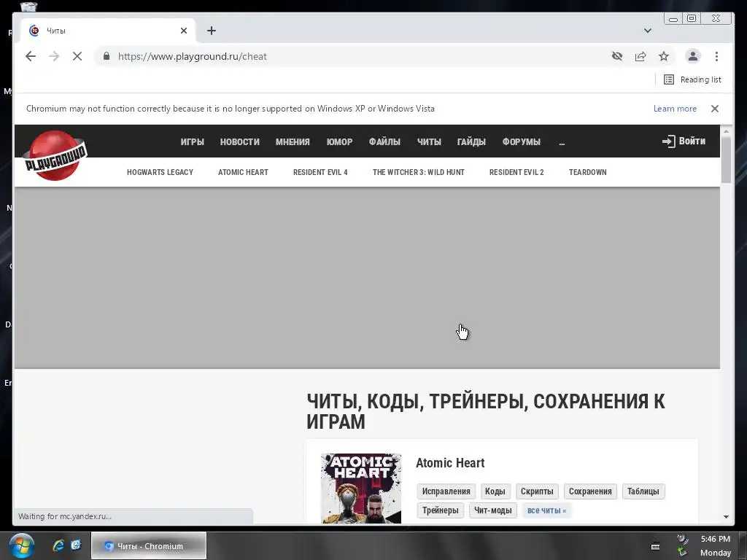Open the profile avatar menu

693,56
